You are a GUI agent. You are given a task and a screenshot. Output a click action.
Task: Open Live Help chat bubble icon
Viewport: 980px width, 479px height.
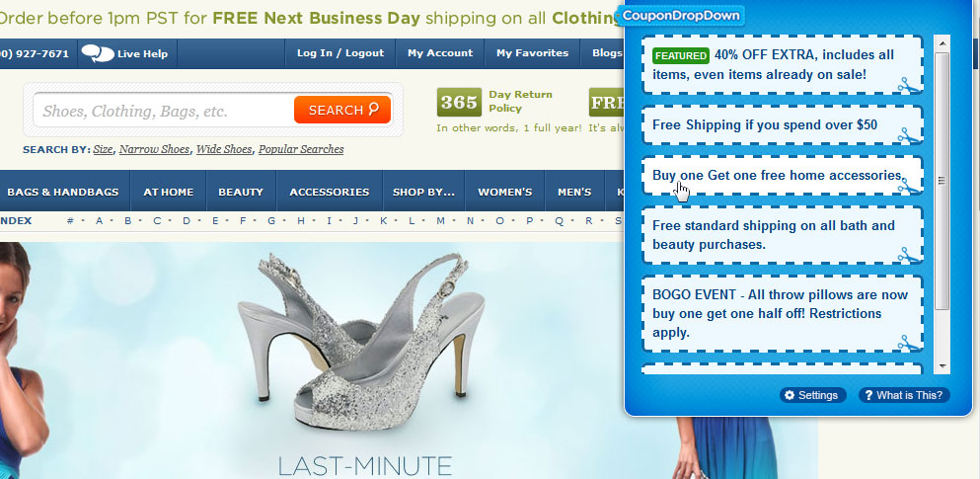[x=98, y=53]
